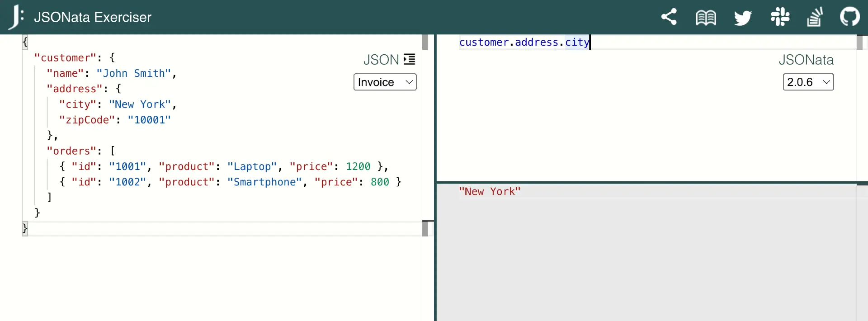Click the JSON label above Invoice dropdown
This screenshot has width=868, height=321.
click(381, 60)
